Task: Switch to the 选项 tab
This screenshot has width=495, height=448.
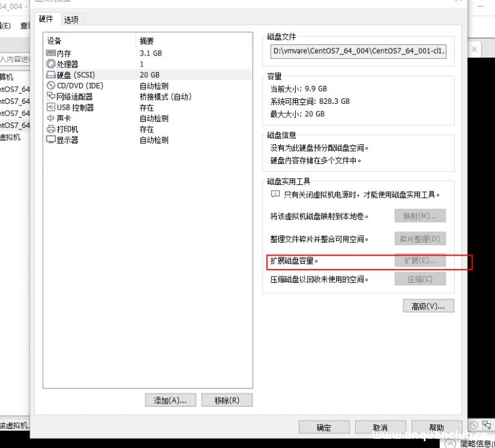Action: (x=71, y=19)
